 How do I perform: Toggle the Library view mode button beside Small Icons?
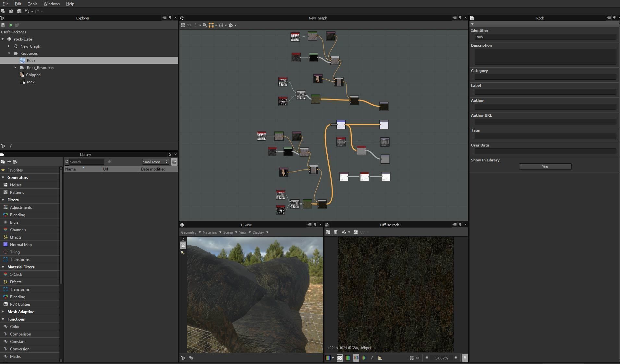174,162
